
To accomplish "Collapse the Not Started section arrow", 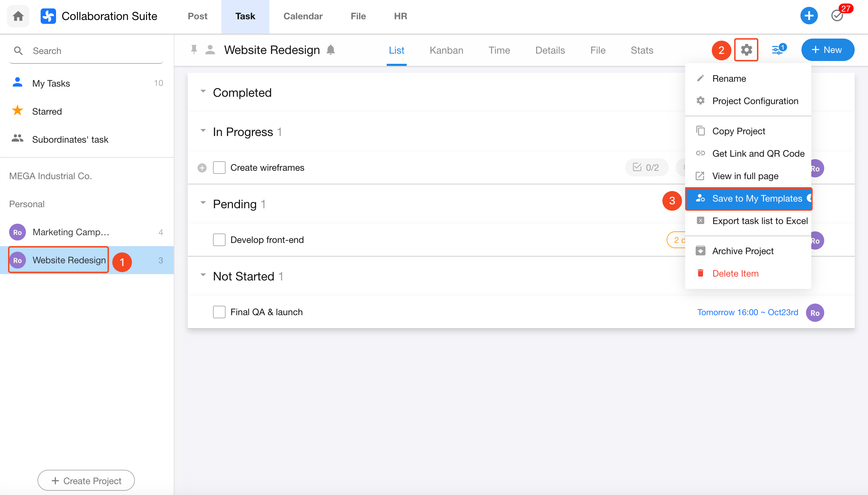I will [x=203, y=275].
